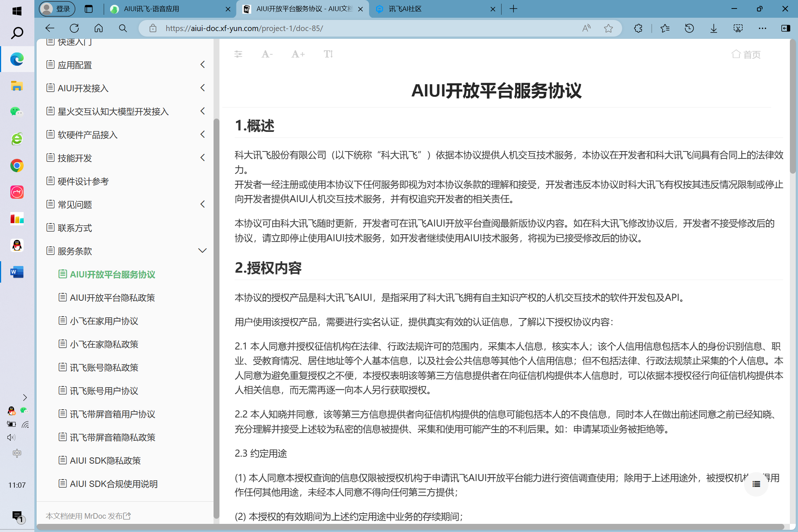Toggle the Edge sidebar

[x=786, y=28]
